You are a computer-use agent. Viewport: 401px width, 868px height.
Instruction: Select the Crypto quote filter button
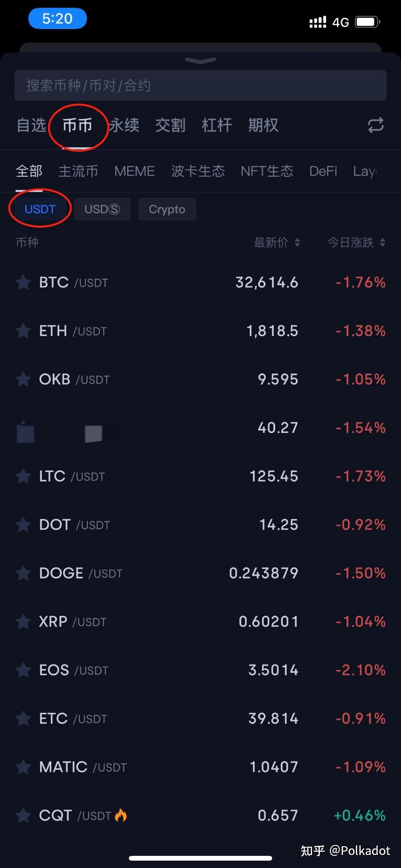tap(167, 209)
